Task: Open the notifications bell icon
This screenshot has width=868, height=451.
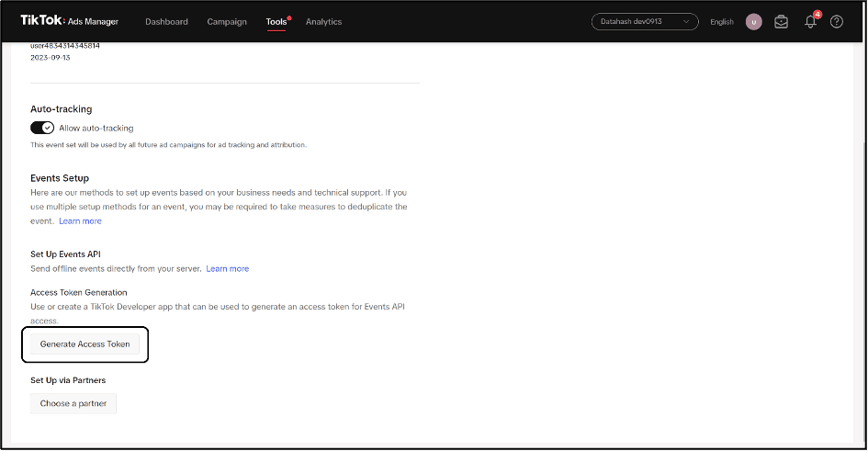Action: (x=810, y=22)
